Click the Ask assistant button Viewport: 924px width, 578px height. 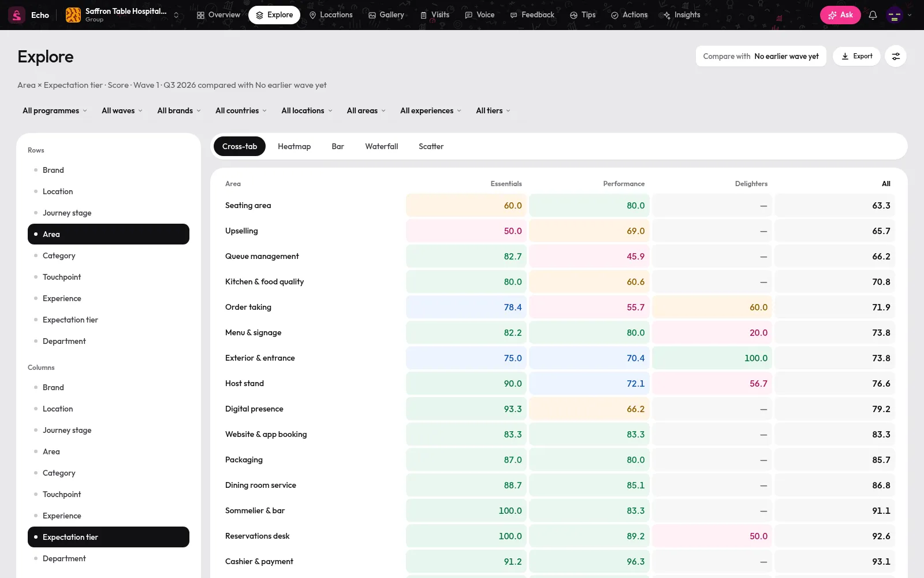[840, 15]
